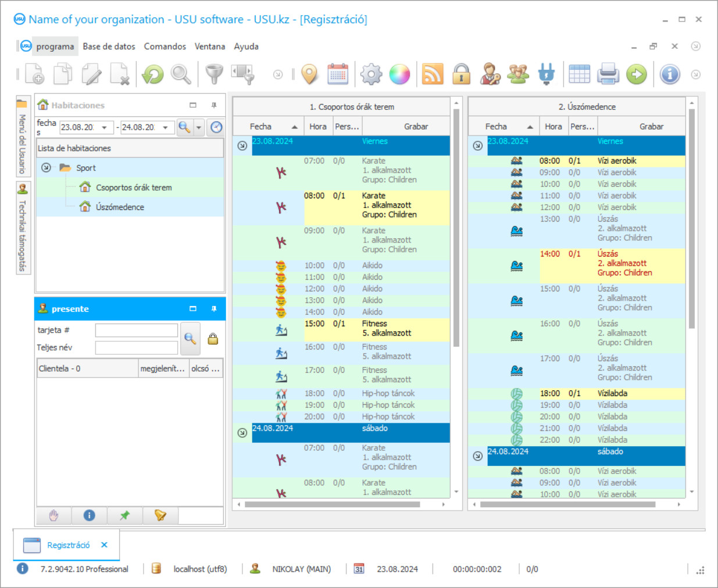The image size is (718, 588).
Task: Pin the presente panel
Action: point(214,309)
